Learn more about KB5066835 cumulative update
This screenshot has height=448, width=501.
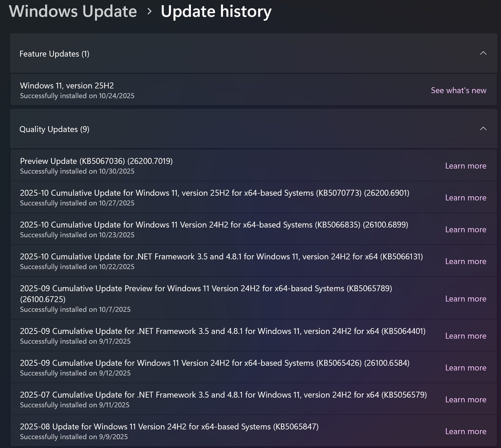465,229
